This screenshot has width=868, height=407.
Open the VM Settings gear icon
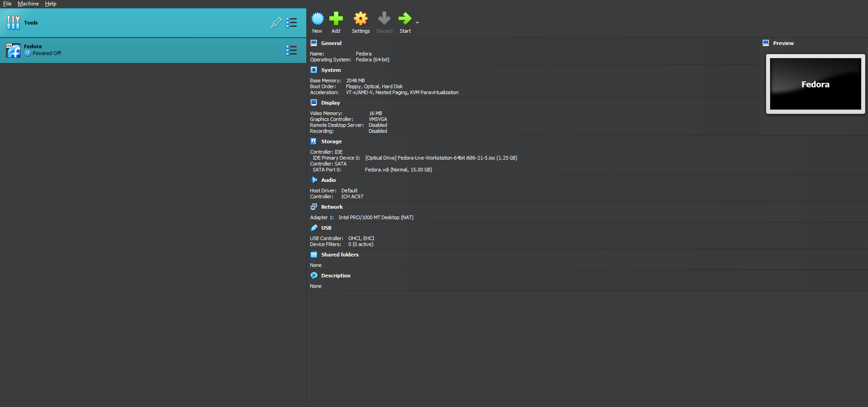360,19
